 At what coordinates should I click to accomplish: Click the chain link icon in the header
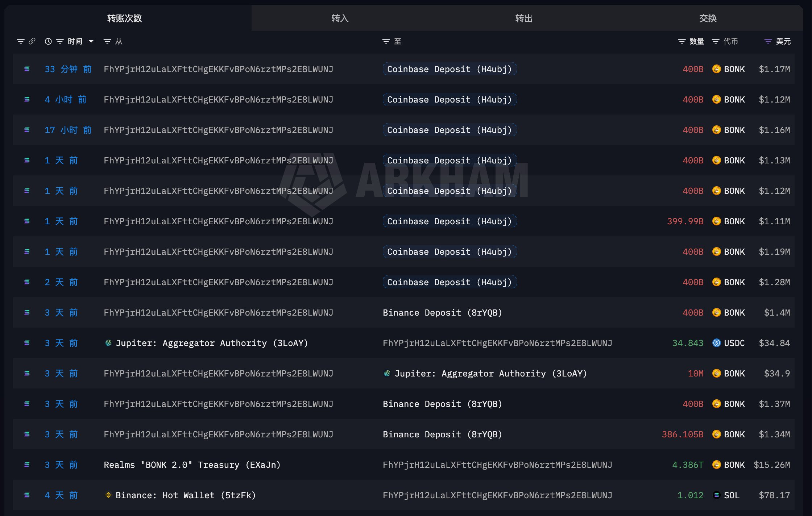click(x=32, y=41)
